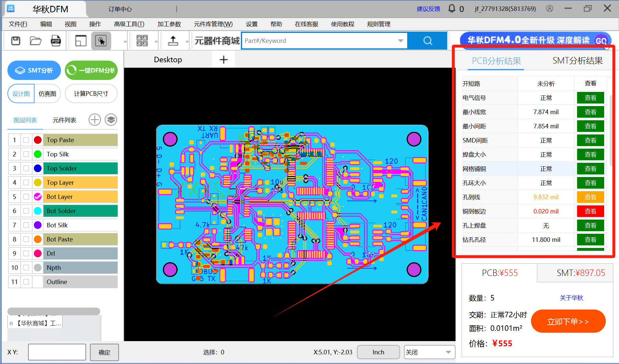Switch to 设计图 view
This screenshot has height=364, width=619.
(21, 94)
